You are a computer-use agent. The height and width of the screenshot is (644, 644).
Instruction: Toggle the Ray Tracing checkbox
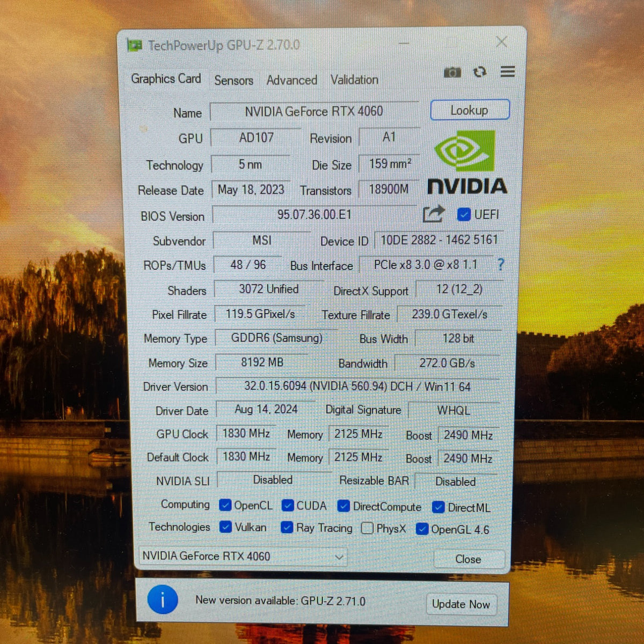[x=287, y=528]
